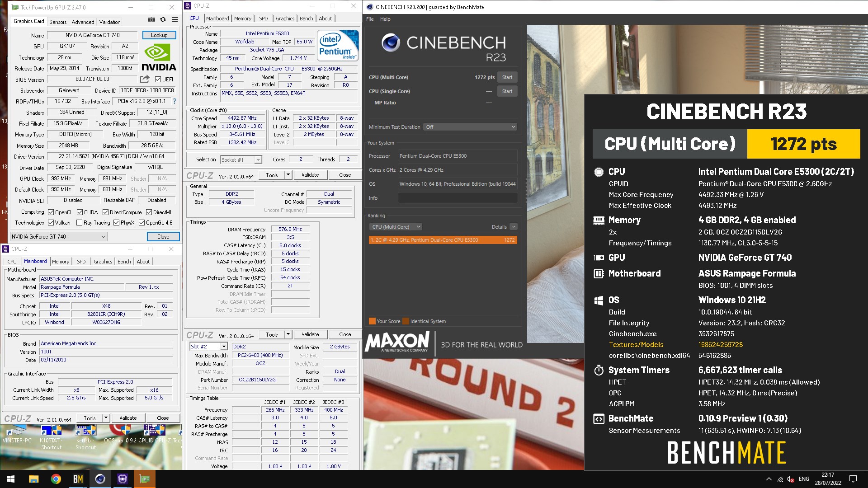Open K10STAT shortcut desktop icon
Viewport: 868px width, 488px height.
click(x=51, y=437)
